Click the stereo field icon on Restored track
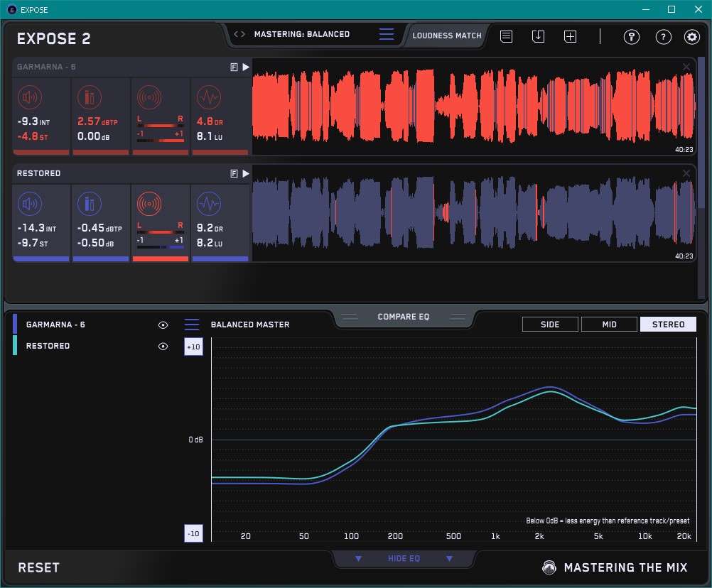Image resolution: width=712 pixels, height=588 pixels. click(x=149, y=205)
